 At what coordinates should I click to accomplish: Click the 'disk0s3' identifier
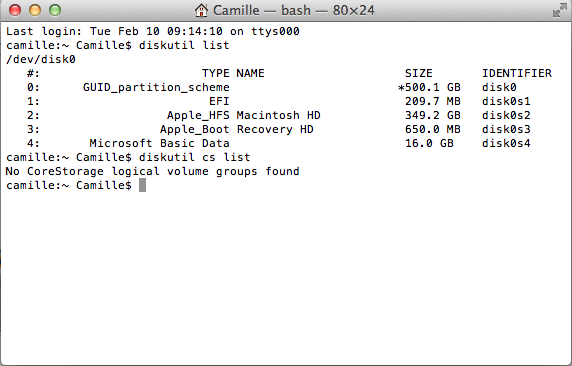point(506,129)
